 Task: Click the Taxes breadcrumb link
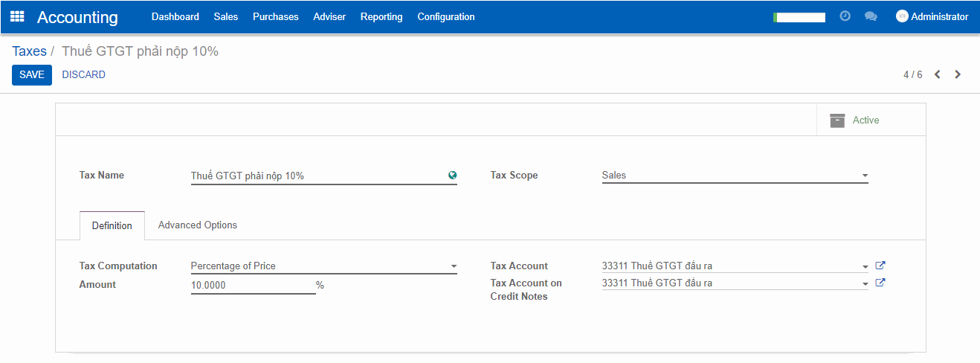coord(29,51)
